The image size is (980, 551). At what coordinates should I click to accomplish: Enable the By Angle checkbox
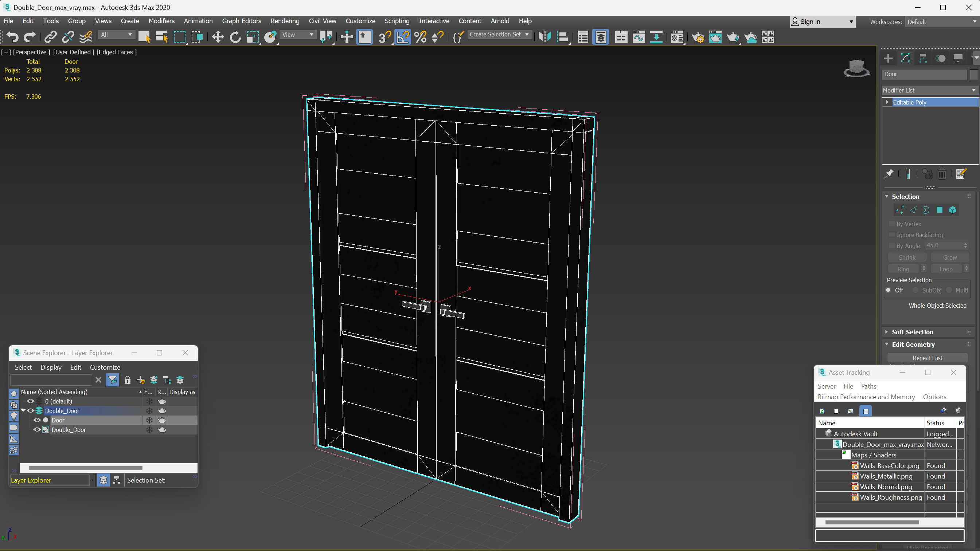tap(892, 245)
